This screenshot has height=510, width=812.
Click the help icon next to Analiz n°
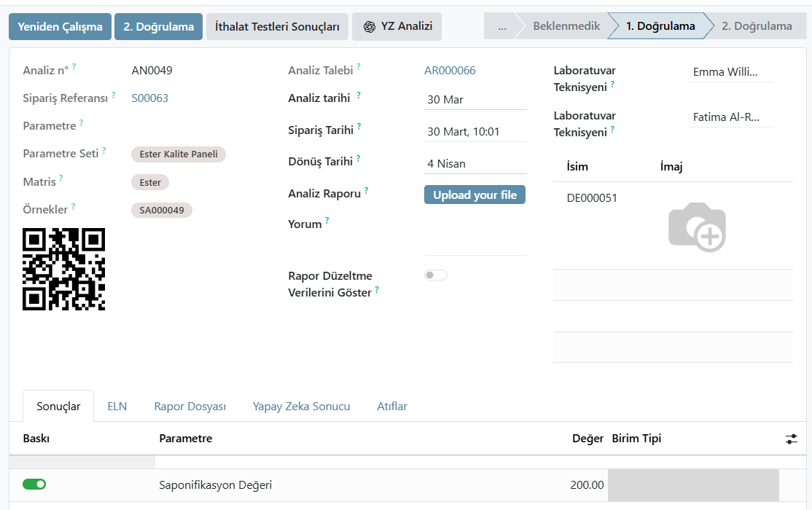74,68
